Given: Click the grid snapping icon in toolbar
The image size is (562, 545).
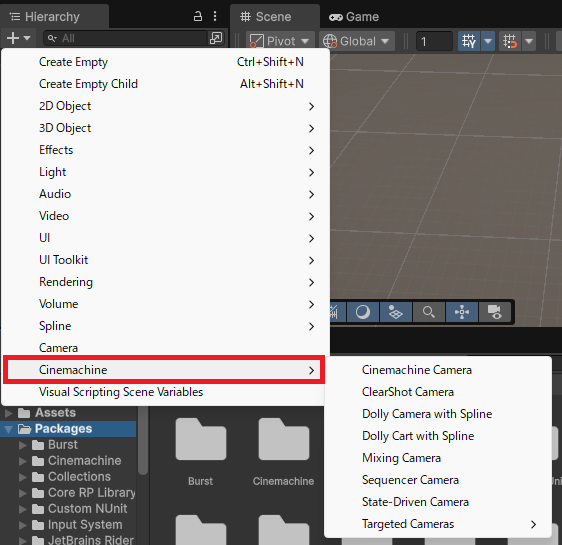Looking at the screenshot, I should [x=469, y=41].
